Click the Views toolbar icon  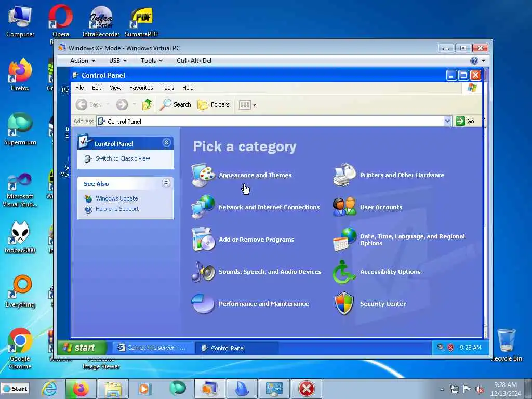click(x=244, y=105)
